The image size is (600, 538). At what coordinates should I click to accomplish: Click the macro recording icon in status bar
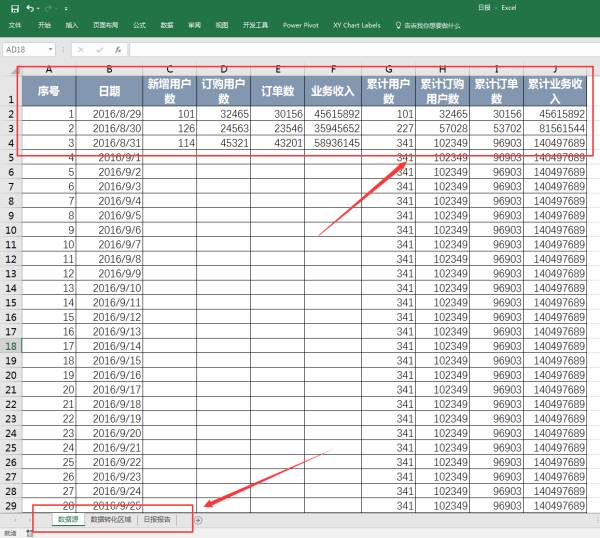pyautogui.click(x=29, y=533)
